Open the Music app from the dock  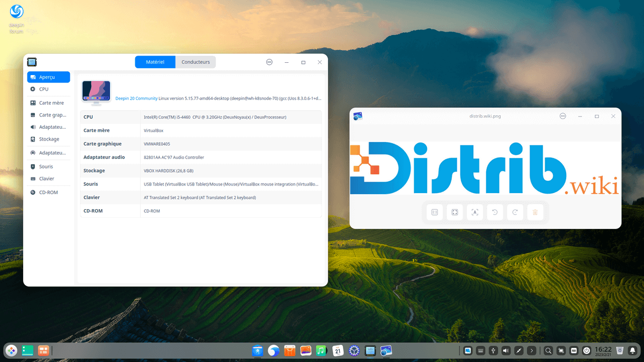click(x=321, y=350)
